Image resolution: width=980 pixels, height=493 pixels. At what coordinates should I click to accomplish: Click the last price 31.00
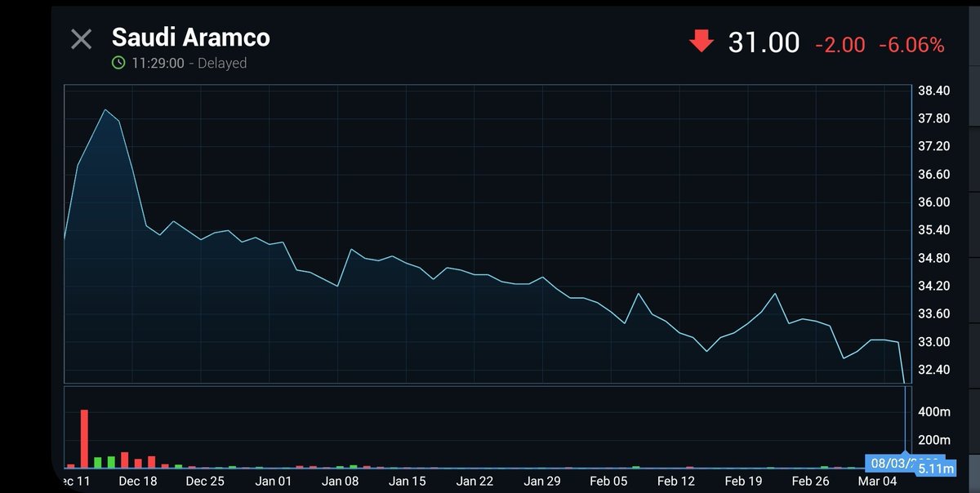point(764,42)
